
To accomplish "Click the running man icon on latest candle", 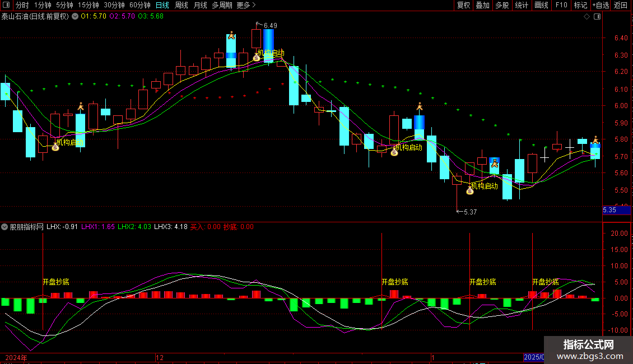I will pyautogui.click(x=595, y=140).
